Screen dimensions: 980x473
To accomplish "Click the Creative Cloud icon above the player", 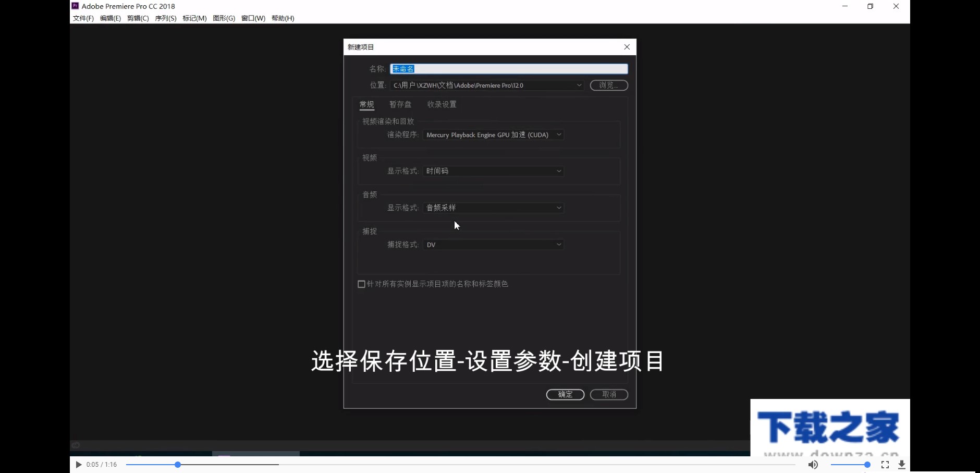I will pos(76,445).
